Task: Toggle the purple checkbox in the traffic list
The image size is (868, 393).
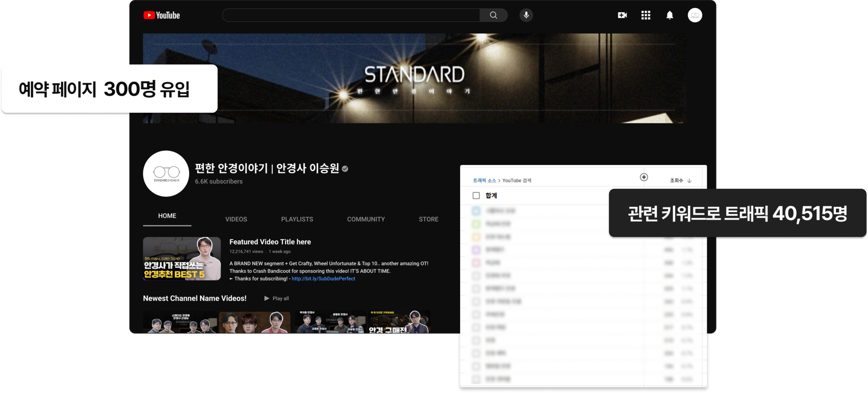Action: [476, 249]
